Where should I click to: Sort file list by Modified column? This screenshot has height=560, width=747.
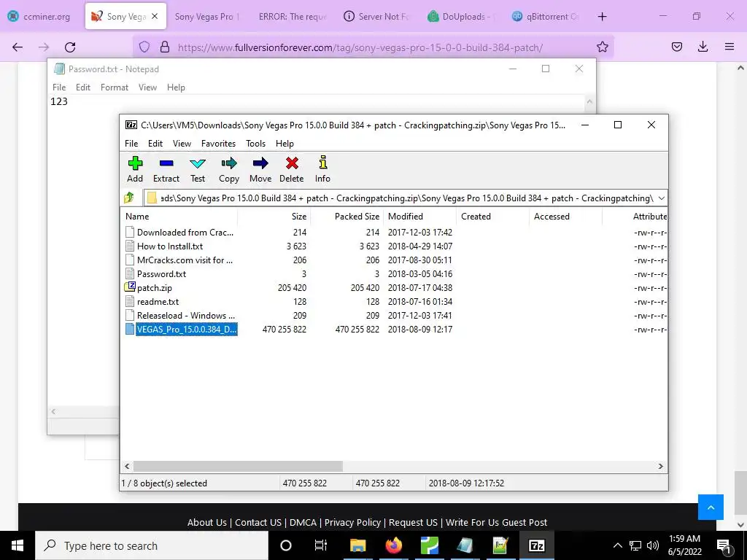tap(419, 216)
